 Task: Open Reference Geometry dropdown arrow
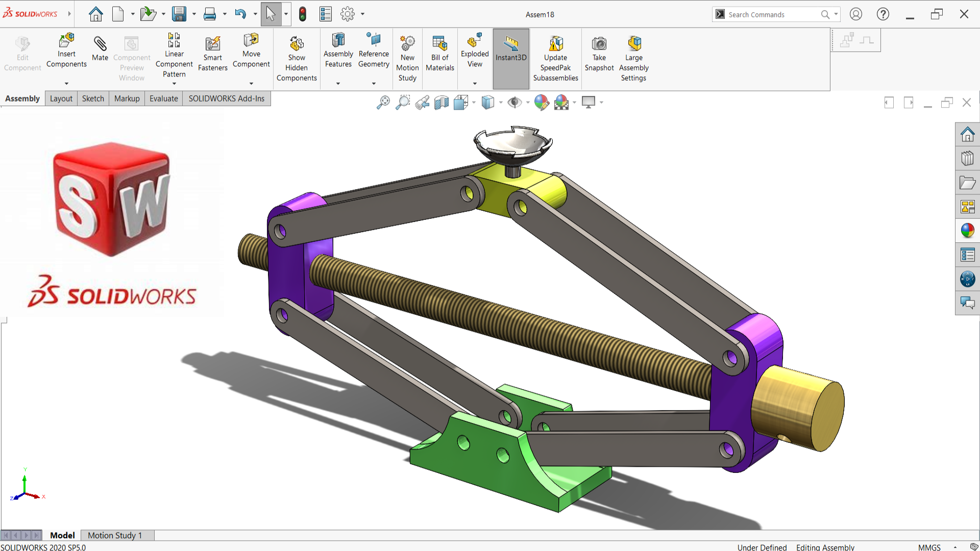[374, 83]
